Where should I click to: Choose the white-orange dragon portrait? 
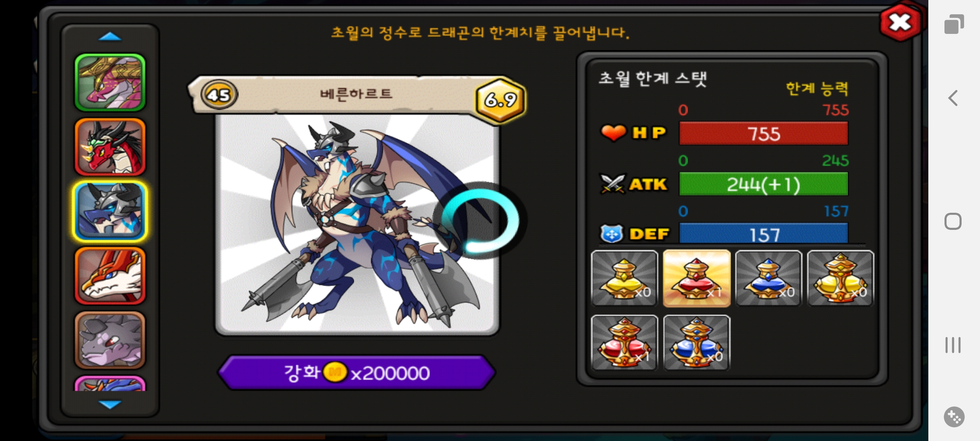pos(110,276)
